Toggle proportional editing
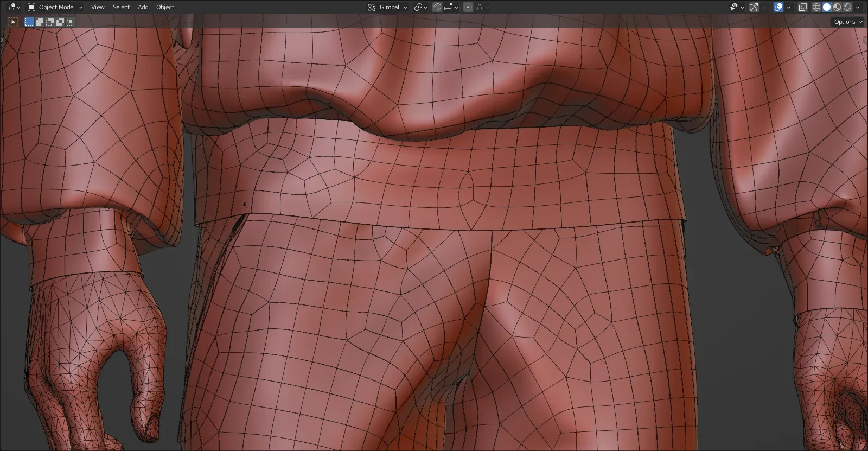The image size is (868, 451). (468, 7)
